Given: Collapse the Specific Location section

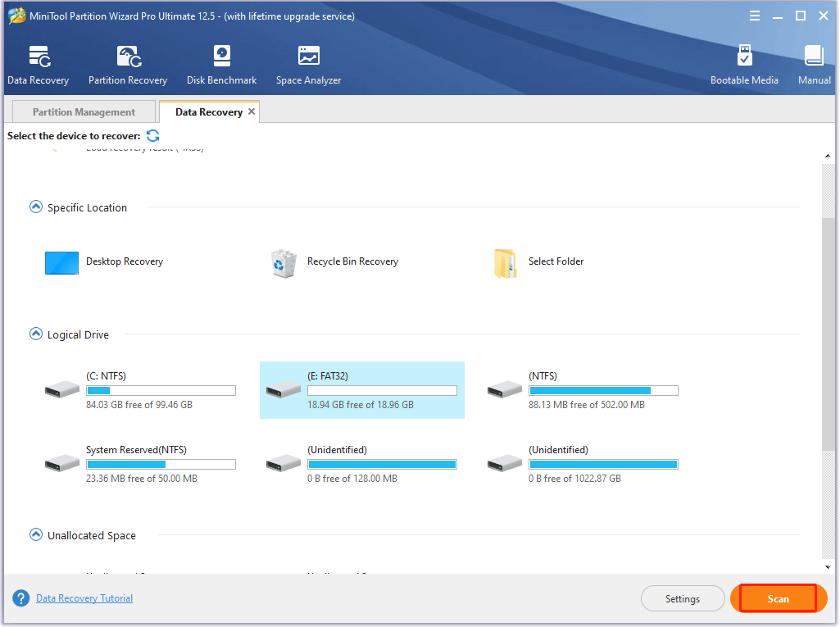Looking at the screenshot, I should tap(35, 207).
